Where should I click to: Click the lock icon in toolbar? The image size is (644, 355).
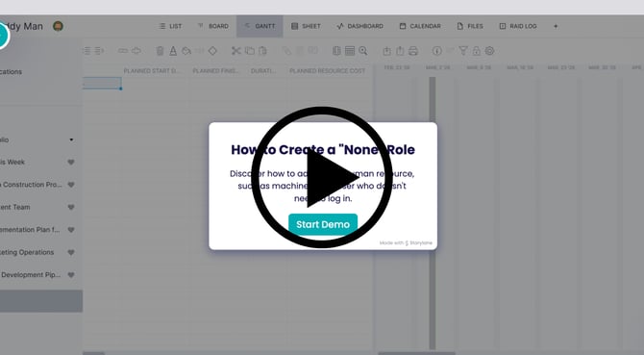pyautogui.click(x=477, y=51)
